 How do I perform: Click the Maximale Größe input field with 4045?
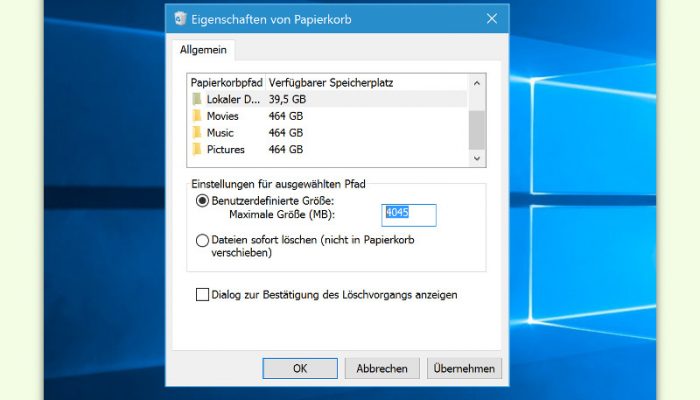409,215
